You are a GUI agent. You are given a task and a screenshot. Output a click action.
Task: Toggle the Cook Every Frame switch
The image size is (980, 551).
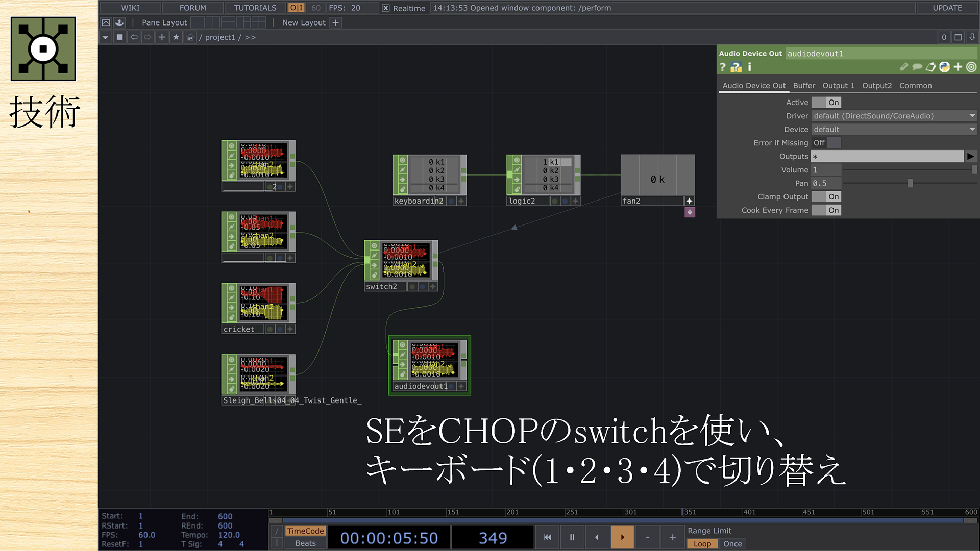point(826,210)
